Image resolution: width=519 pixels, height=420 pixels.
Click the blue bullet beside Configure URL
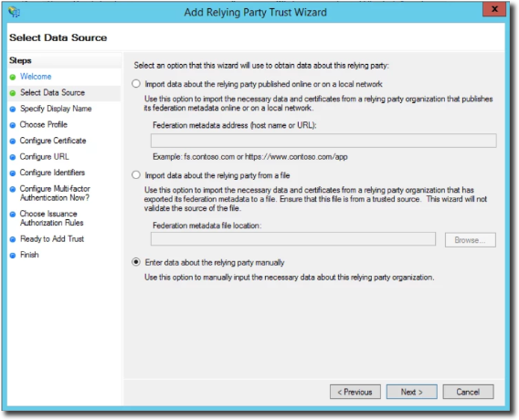point(13,157)
